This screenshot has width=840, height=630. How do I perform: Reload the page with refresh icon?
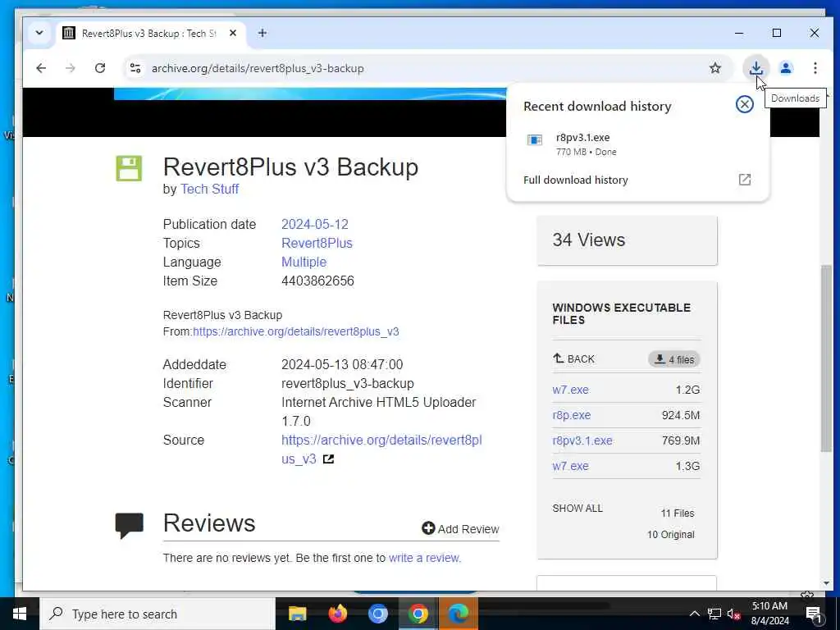coord(100,68)
